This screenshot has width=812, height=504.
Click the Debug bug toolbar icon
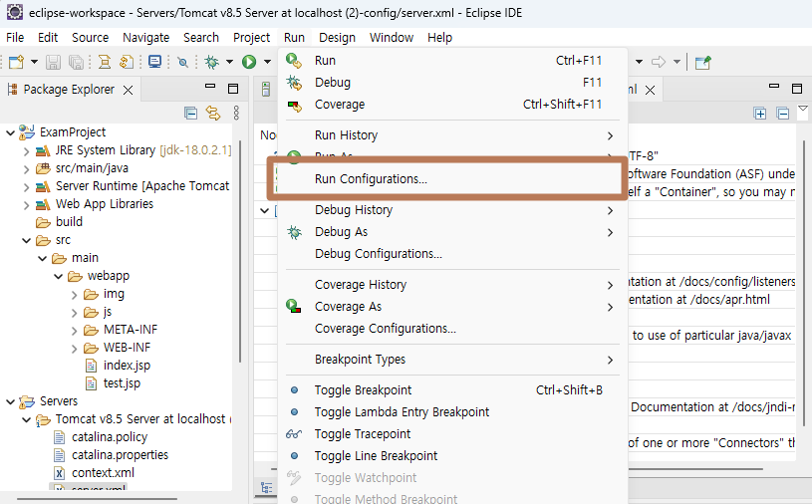[211, 62]
